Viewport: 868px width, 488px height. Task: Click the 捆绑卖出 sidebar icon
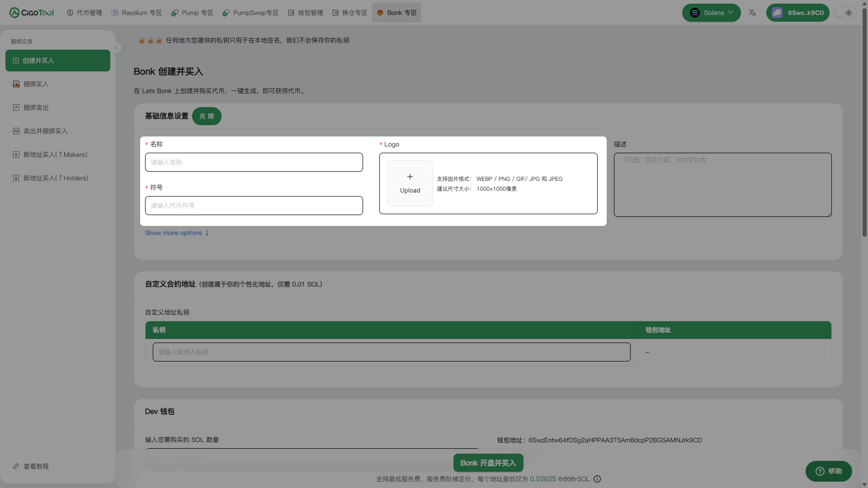16,108
